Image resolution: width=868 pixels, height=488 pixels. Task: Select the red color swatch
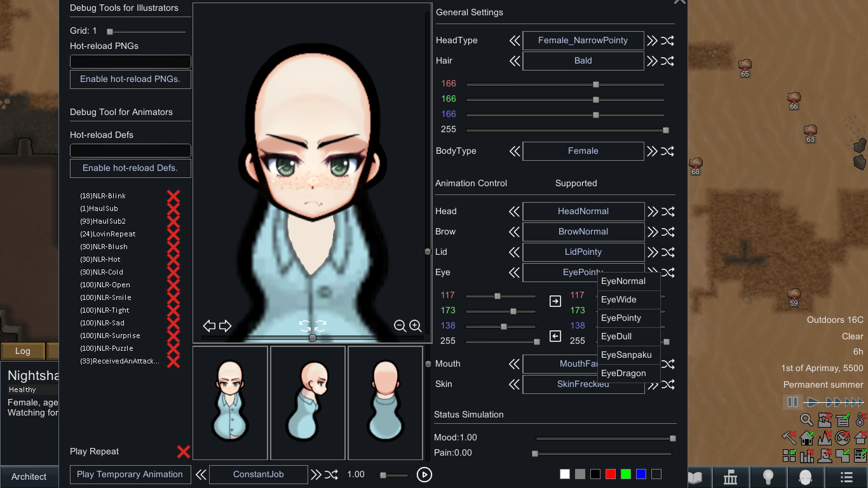(611, 474)
